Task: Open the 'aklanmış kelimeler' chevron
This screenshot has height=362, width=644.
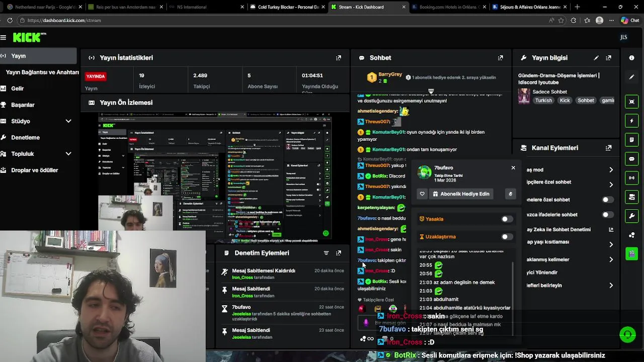Action: pos(611,259)
